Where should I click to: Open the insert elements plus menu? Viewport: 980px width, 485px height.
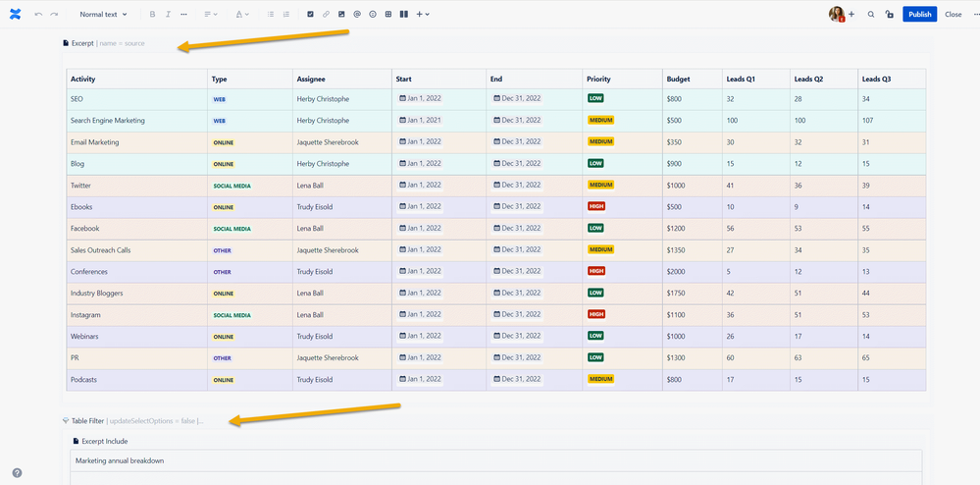pos(423,14)
